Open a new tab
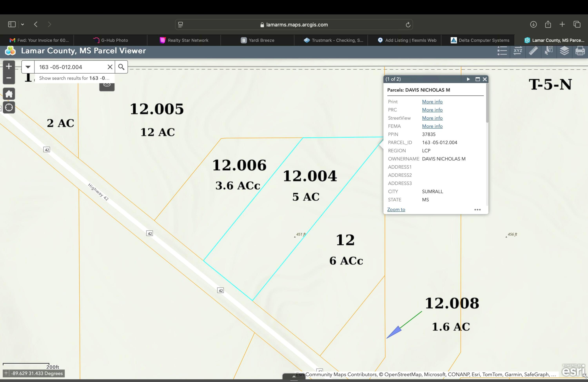The width and height of the screenshot is (588, 382). [562, 24]
